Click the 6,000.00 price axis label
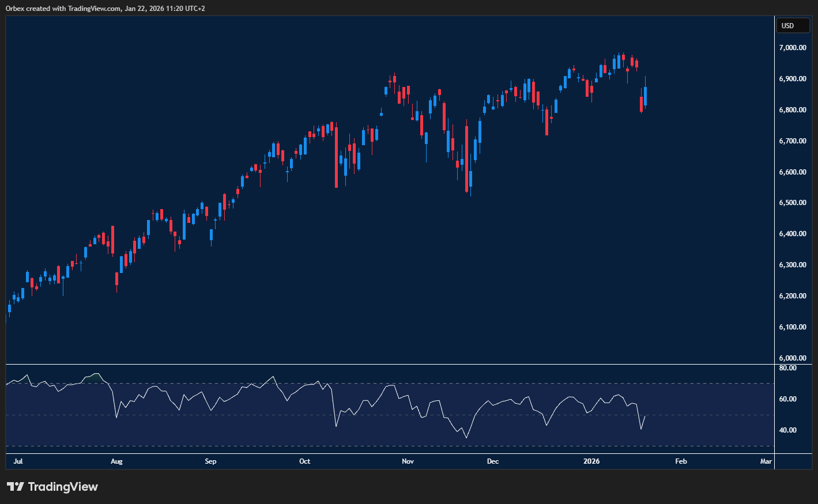Viewport: 818px width, 504px height. click(791, 358)
